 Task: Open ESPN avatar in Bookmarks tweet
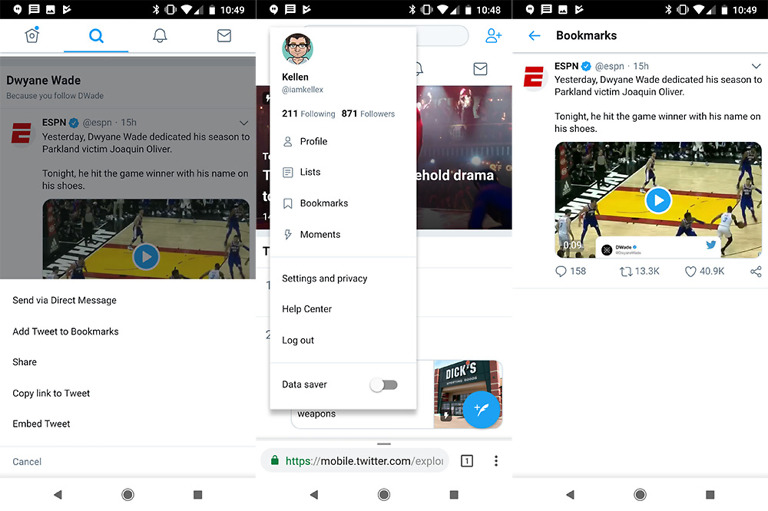[x=533, y=77]
